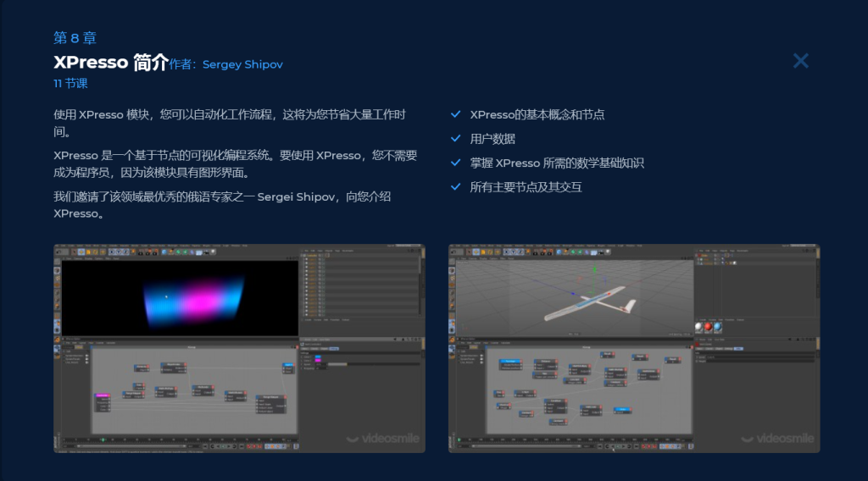Click the heading "XPresso 简介"
868x481 pixels.
[x=111, y=63]
